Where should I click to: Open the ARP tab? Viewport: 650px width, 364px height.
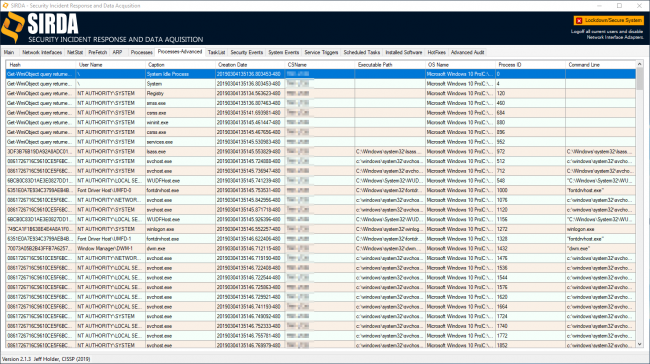[x=117, y=52]
